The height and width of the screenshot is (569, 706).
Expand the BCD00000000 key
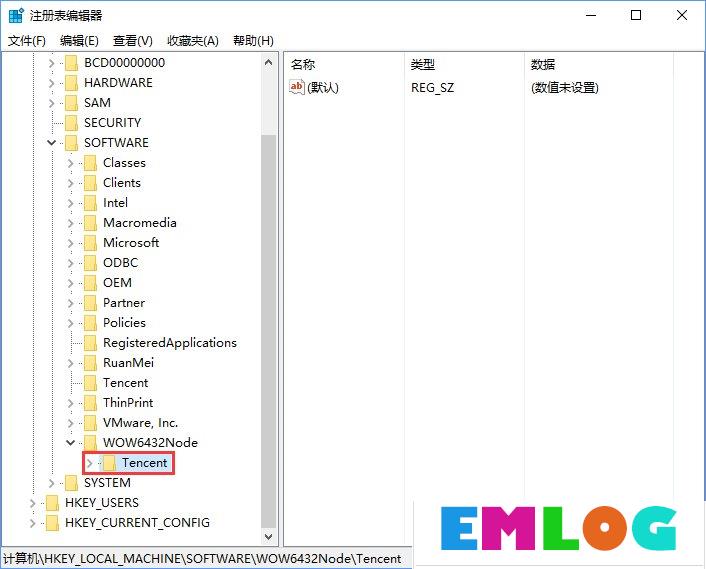tap(51, 63)
